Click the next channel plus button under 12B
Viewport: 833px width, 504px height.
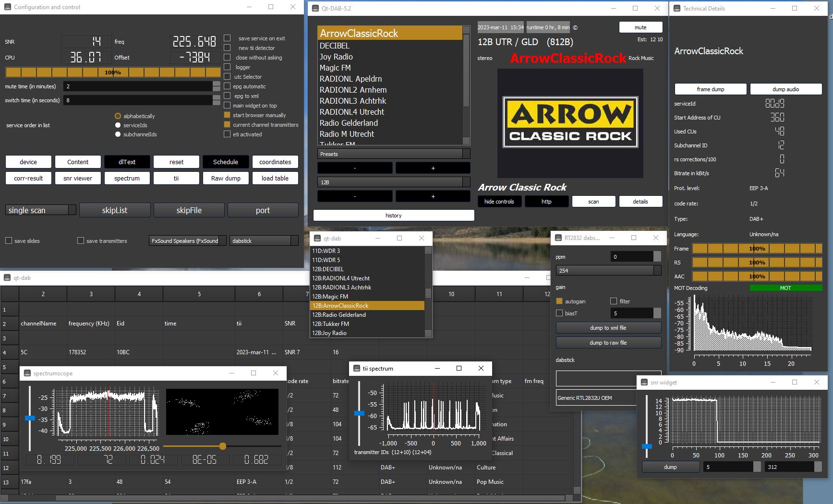pos(433,196)
